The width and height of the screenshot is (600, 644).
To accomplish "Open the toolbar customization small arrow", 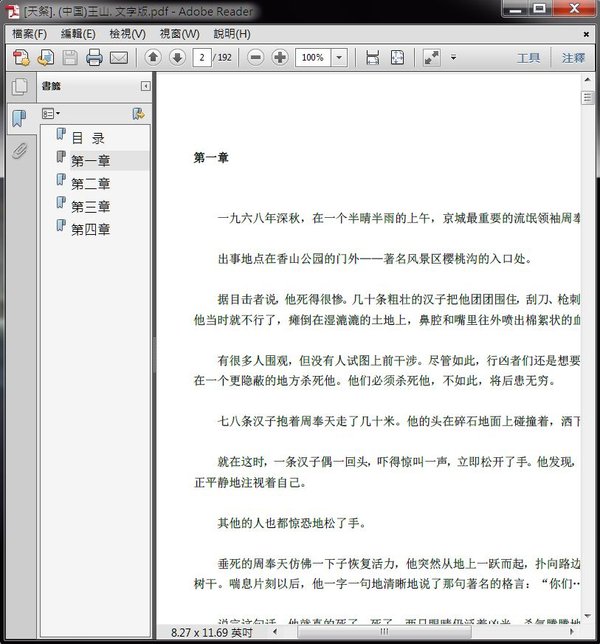I will [x=453, y=58].
